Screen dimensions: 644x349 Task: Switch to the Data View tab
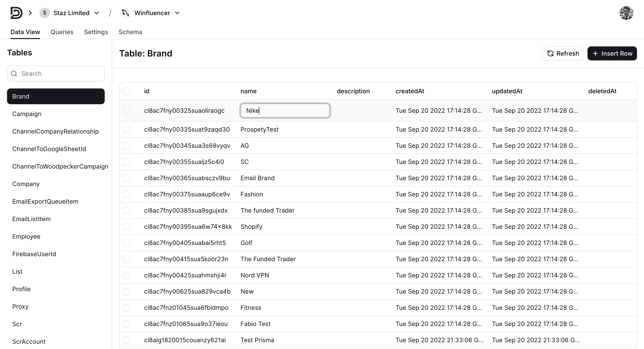click(x=25, y=32)
